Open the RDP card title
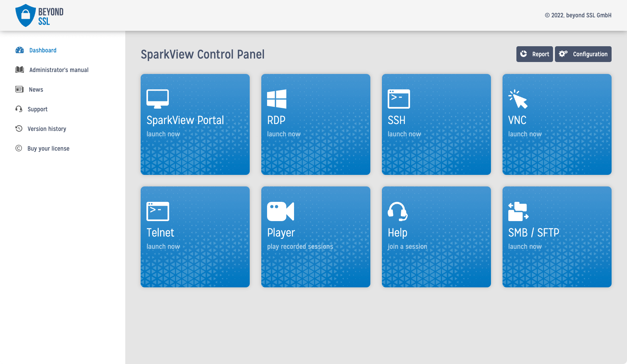 point(276,120)
